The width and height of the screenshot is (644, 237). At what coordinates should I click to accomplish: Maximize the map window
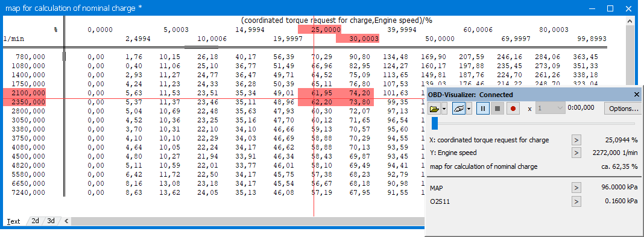[x=610, y=8]
